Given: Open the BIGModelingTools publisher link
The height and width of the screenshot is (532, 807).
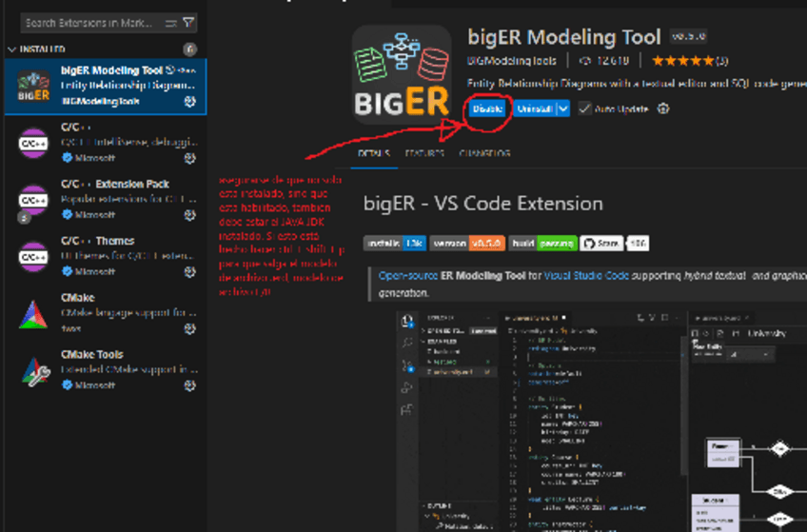Looking at the screenshot, I should pyautogui.click(x=511, y=61).
